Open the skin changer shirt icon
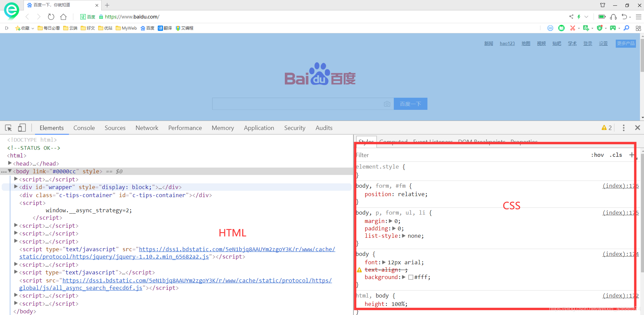 pos(603,5)
